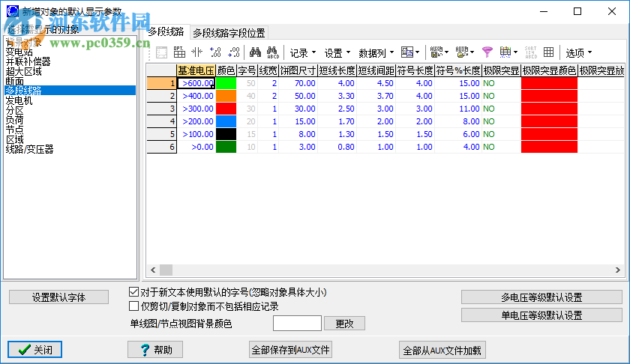Click the copy/paste window icon

coord(407,52)
